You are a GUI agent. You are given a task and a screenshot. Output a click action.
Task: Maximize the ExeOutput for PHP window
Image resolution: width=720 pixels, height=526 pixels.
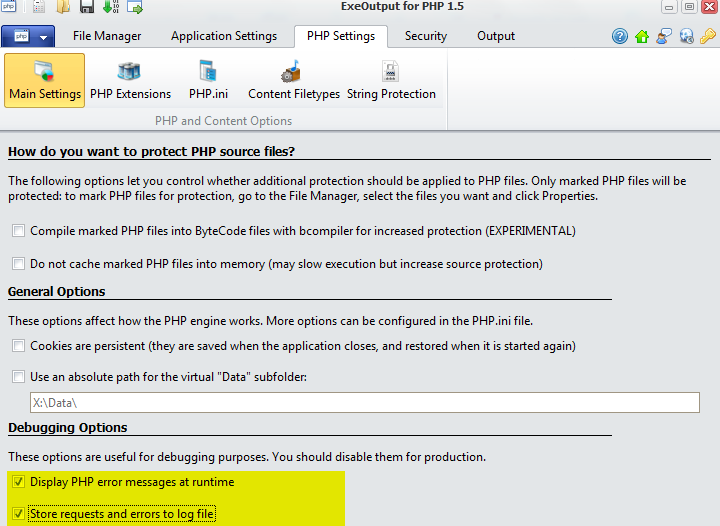tap(689, 7)
